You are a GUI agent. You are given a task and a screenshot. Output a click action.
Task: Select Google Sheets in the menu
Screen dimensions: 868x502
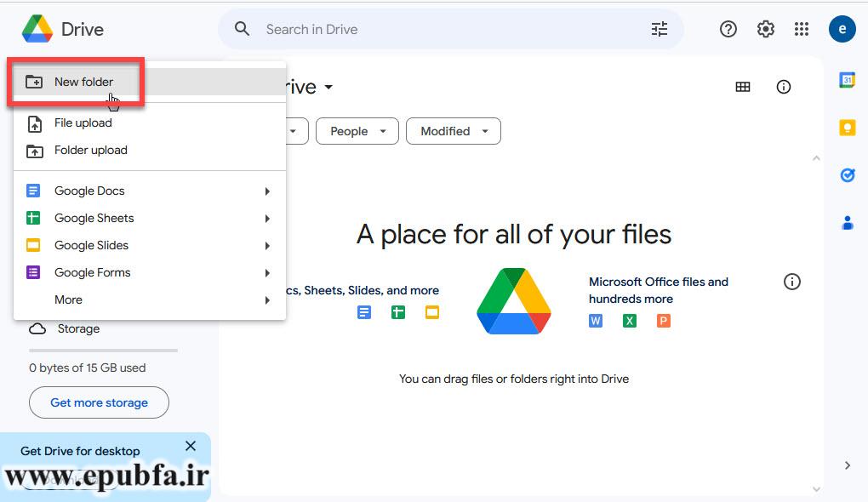tap(150, 218)
